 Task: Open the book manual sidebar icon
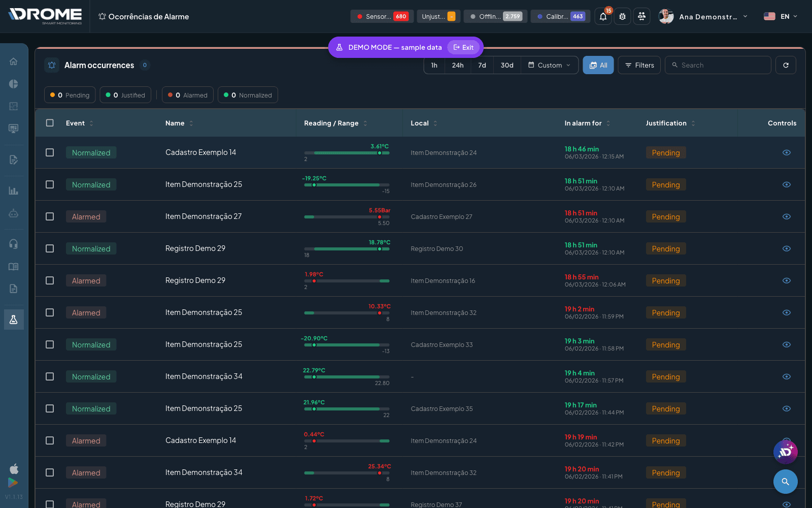(14, 267)
